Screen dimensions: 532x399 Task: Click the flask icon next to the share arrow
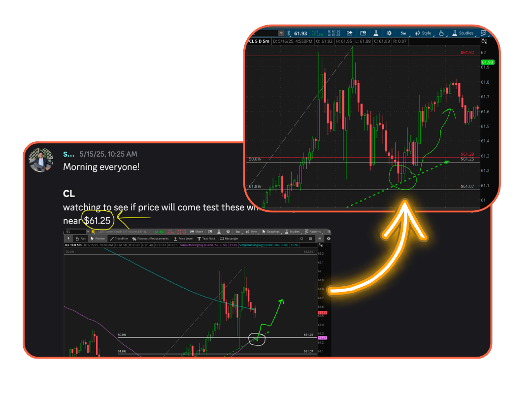pyautogui.click(x=375, y=33)
